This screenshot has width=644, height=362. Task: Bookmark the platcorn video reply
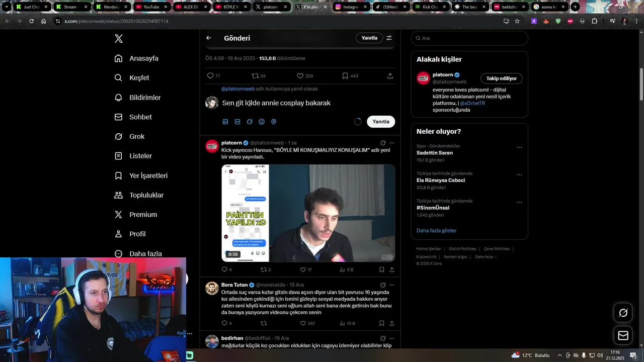[x=382, y=269]
